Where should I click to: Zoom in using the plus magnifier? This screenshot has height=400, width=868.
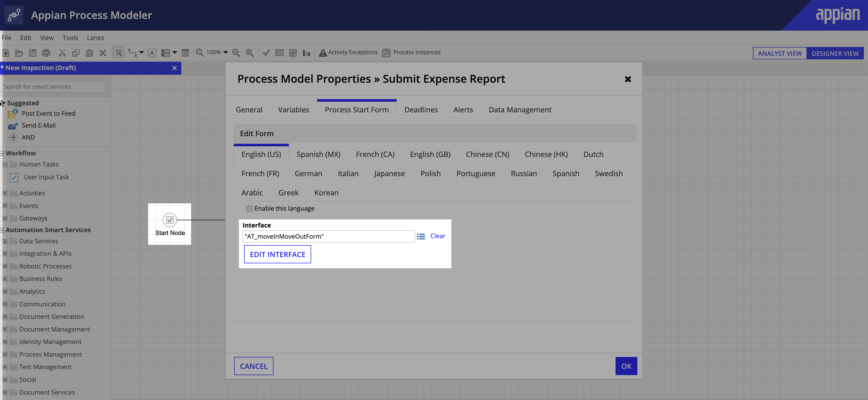[250, 53]
